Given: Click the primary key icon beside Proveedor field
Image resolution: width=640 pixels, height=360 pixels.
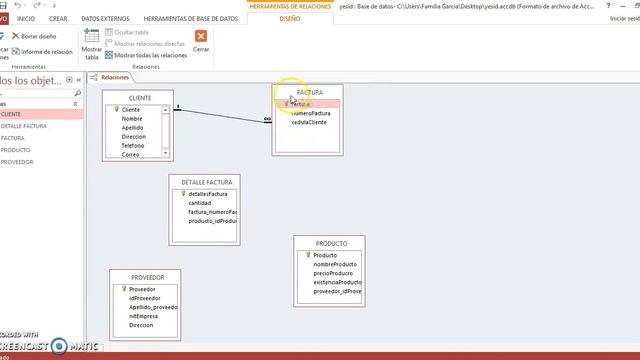Looking at the screenshot, I should [x=124, y=289].
